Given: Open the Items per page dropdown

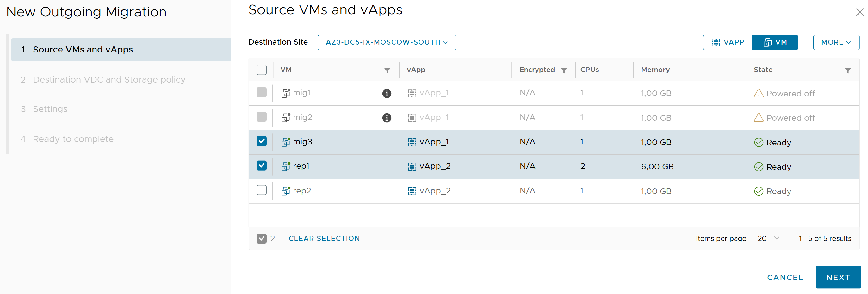Looking at the screenshot, I should pyautogui.click(x=768, y=238).
